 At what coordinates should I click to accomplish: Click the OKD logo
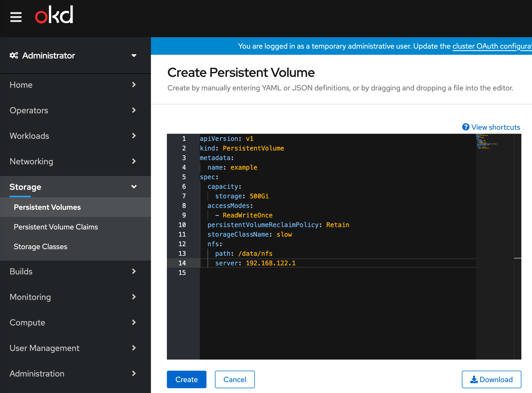(54, 15)
